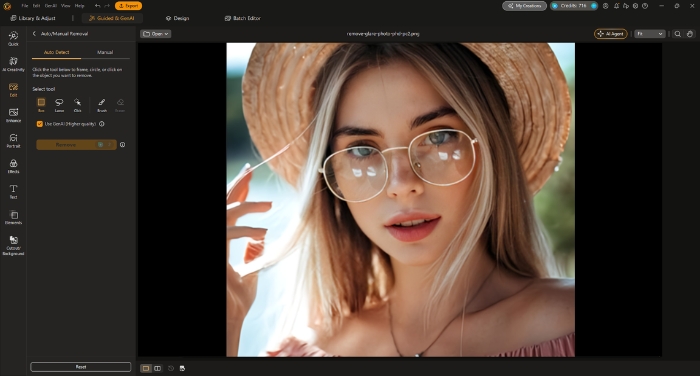Image resolution: width=700 pixels, height=376 pixels.
Task: Open the Fit zoom level dropdown
Action: [x=650, y=34]
